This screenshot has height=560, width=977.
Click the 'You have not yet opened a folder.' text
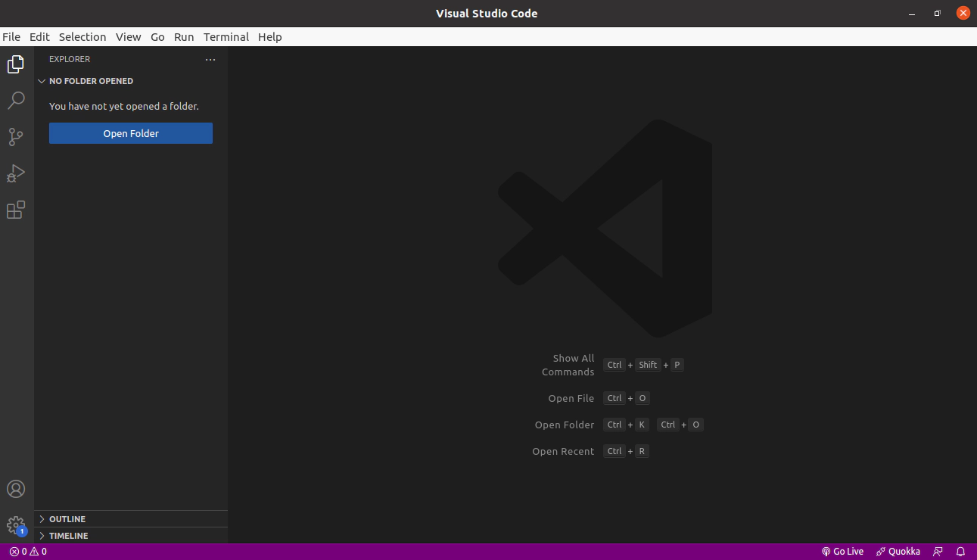[124, 107]
